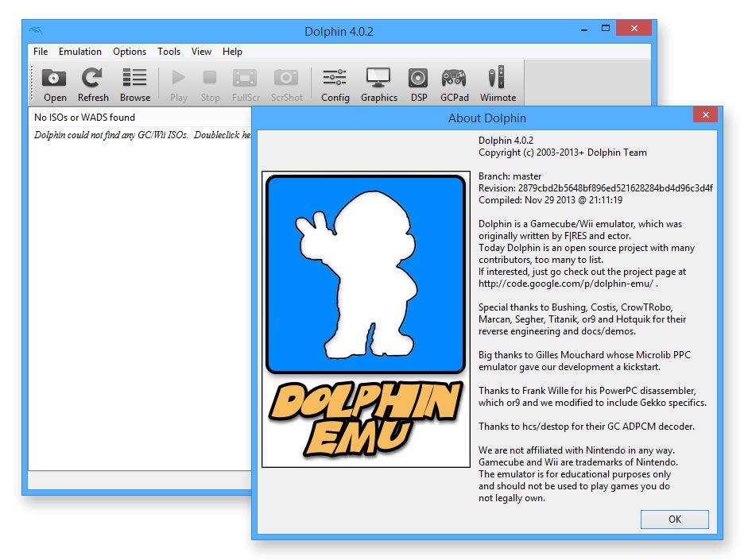Open Graphics settings from the toolbar

click(x=379, y=84)
